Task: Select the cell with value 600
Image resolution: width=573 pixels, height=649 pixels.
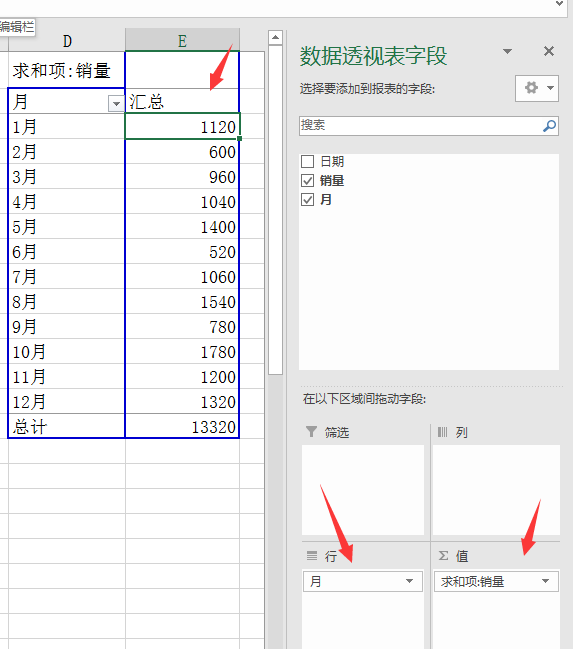Action: point(182,151)
